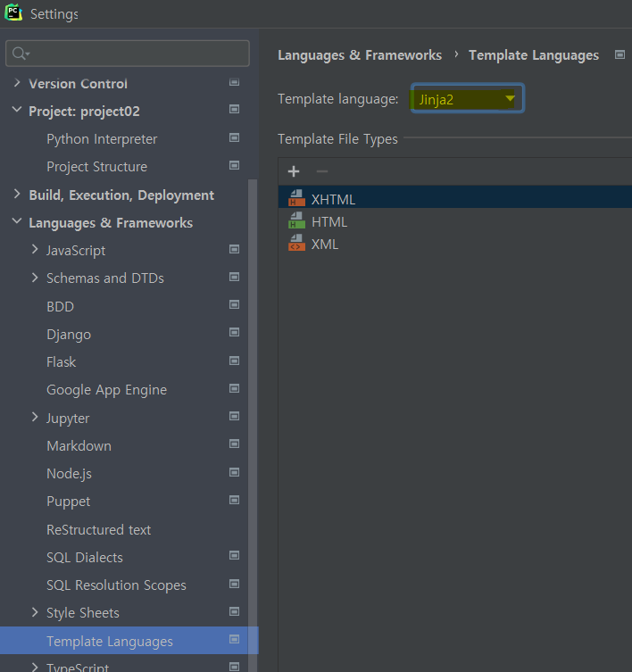
Task: Open the Markdown settings page
Action: coord(79,445)
